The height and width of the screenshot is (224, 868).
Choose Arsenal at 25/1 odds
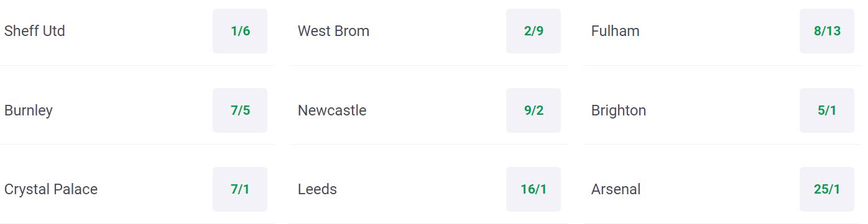pyautogui.click(x=827, y=189)
